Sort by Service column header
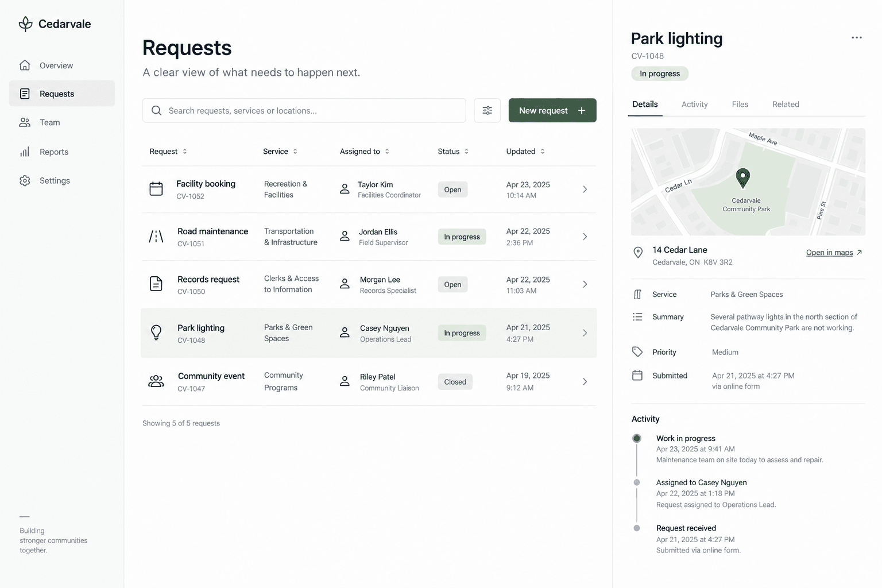 click(280, 152)
